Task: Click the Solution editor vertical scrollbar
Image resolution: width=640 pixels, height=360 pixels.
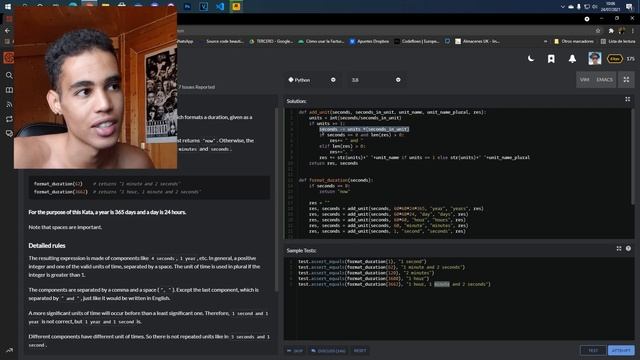Action: tap(633, 157)
